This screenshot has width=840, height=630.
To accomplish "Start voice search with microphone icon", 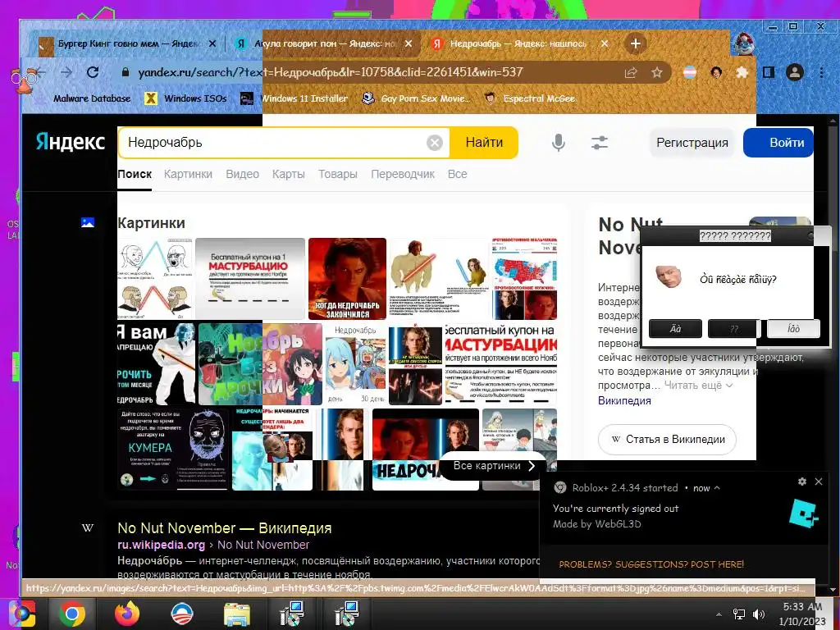I will pyautogui.click(x=558, y=143).
